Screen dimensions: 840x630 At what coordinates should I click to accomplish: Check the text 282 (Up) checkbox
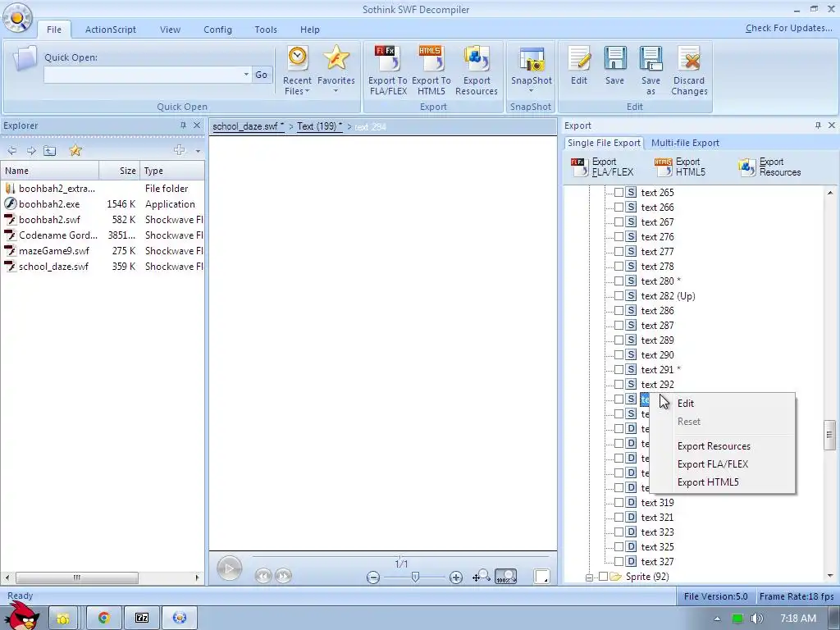coord(619,295)
